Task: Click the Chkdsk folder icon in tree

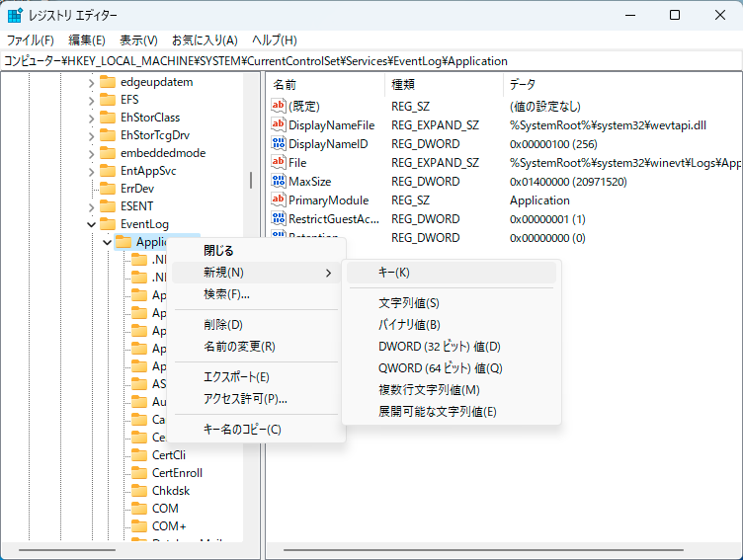Action: point(139,491)
